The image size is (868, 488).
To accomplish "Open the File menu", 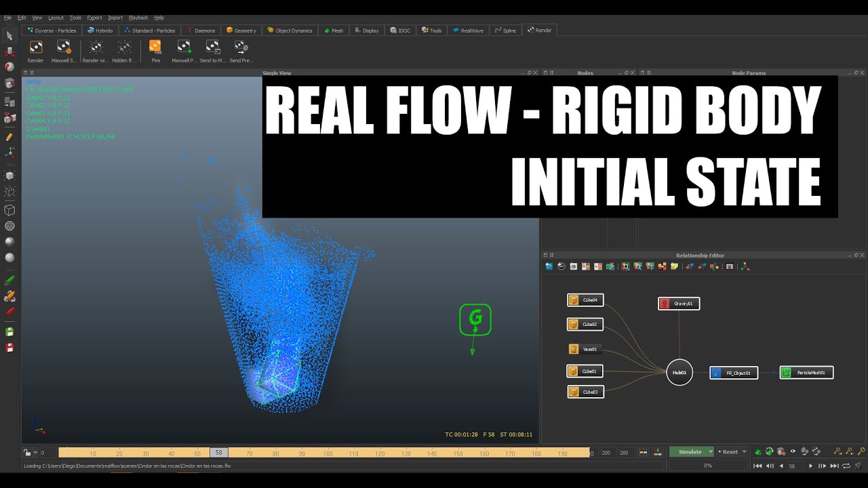I will point(7,18).
